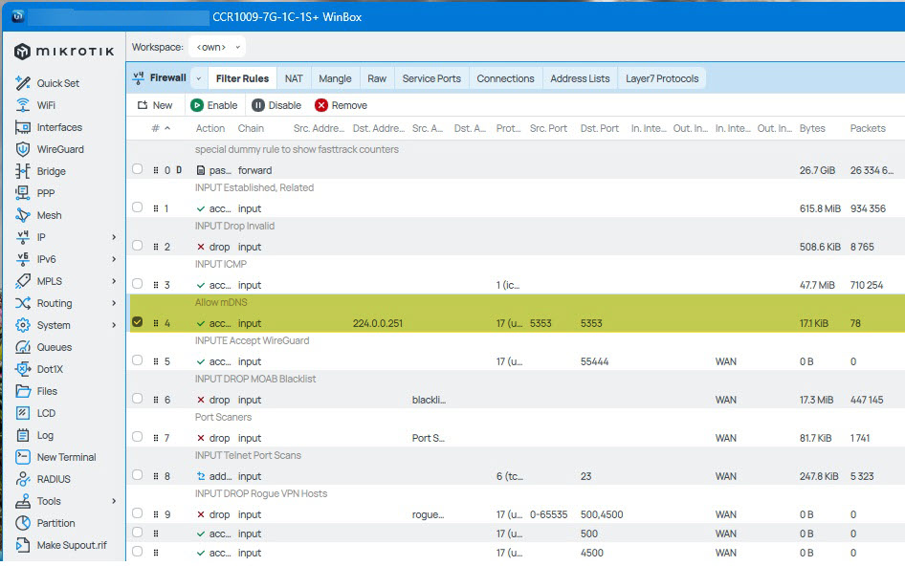
Task: Click the New rule icon
Action: [142, 105]
